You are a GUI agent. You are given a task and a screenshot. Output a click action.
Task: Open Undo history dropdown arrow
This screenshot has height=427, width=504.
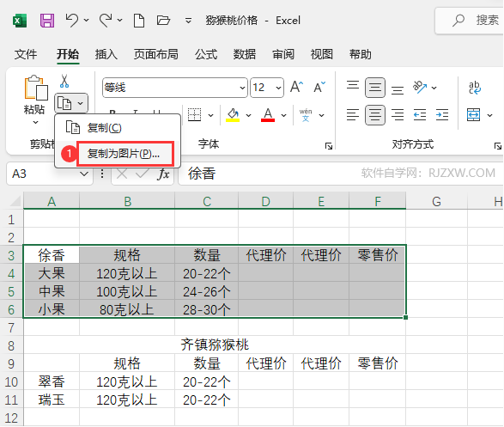point(87,21)
